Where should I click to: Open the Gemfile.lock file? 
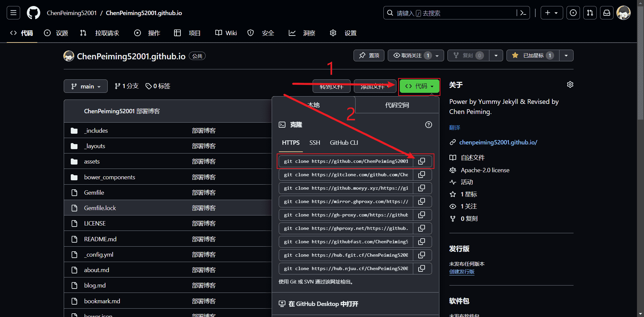tap(100, 208)
